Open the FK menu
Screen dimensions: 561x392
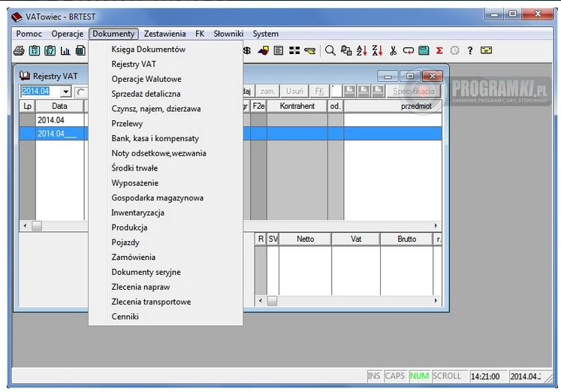point(200,34)
